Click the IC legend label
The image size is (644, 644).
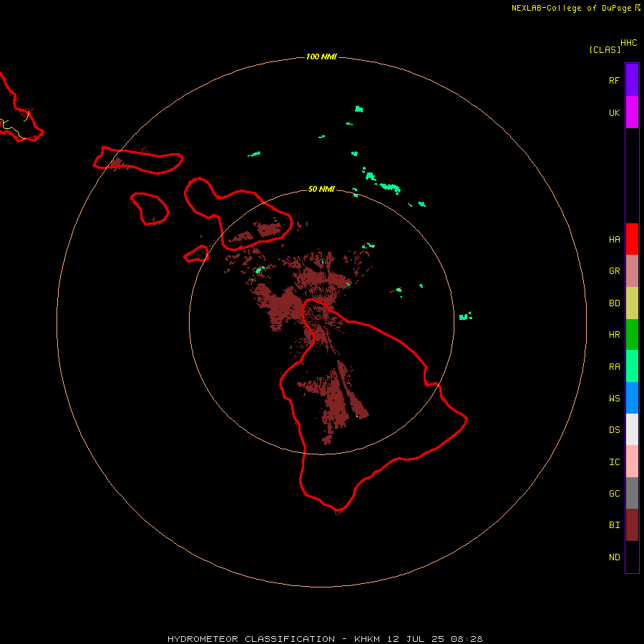(614, 462)
